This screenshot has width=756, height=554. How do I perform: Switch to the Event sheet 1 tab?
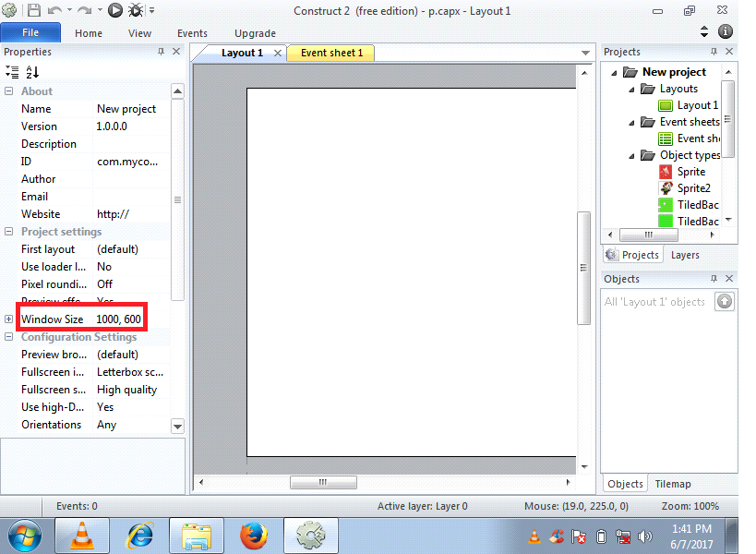tap(330, 53)
